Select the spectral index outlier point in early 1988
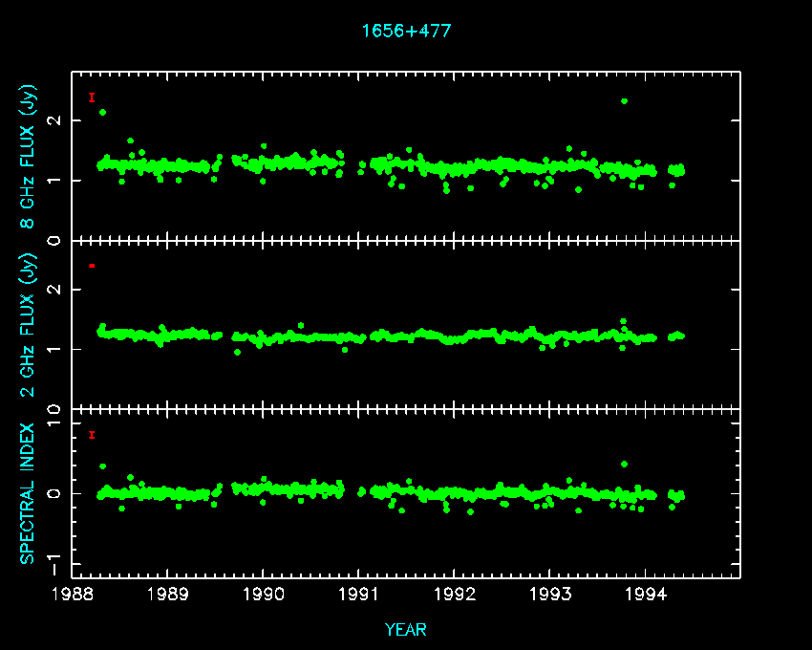The height and width of the screenshot is (650, 812). 102,466
